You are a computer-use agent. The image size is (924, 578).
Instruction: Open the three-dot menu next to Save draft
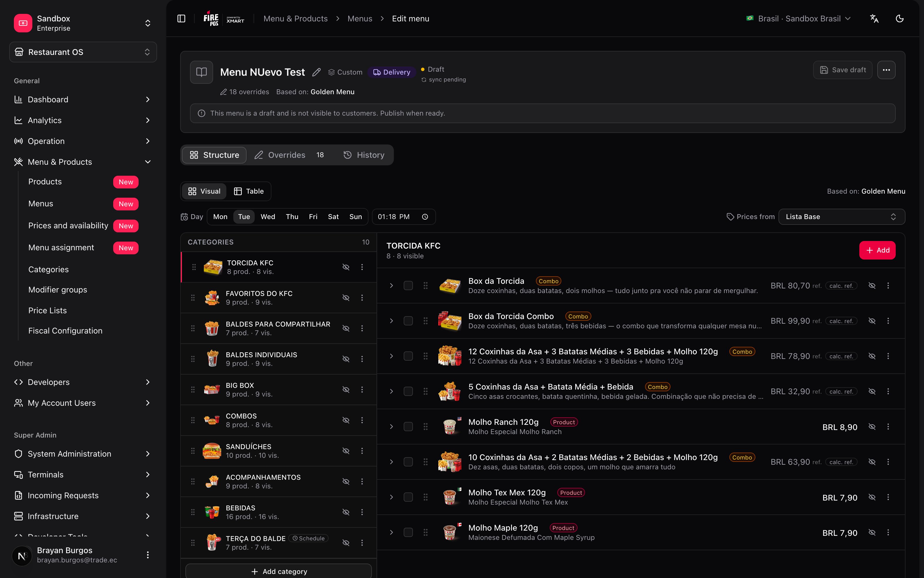point(886,70)
